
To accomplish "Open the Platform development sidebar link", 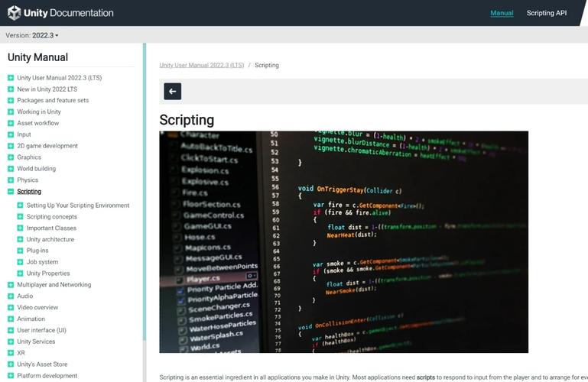I will pos(47,376).
